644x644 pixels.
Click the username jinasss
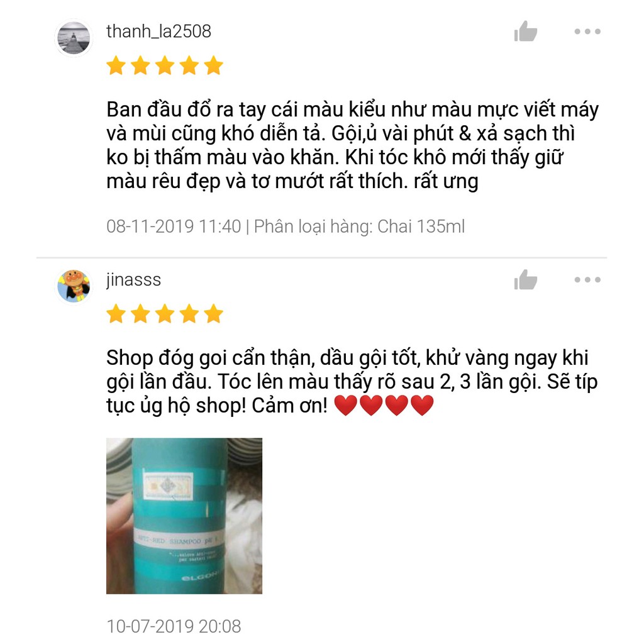click(133, 280)
